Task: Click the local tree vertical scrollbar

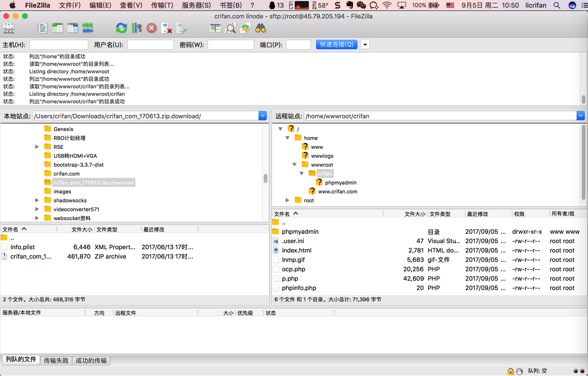Action: pyautogui.click(x=266, y=178)
